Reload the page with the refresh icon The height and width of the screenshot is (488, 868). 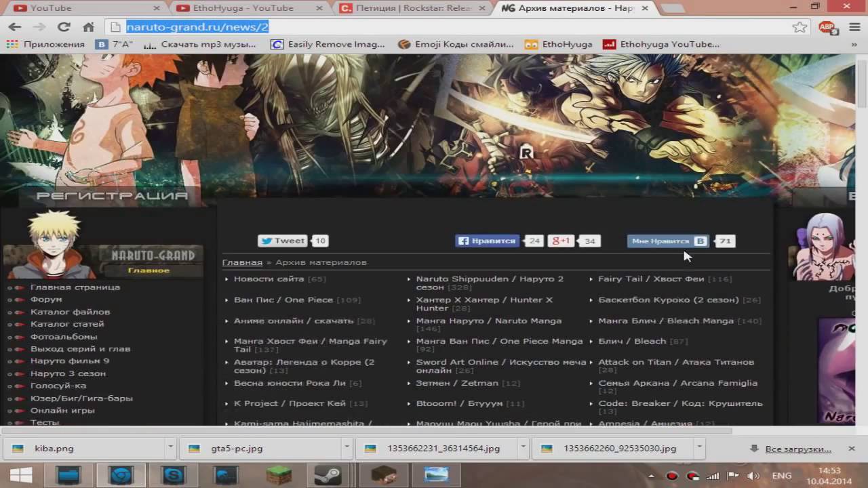64,27
